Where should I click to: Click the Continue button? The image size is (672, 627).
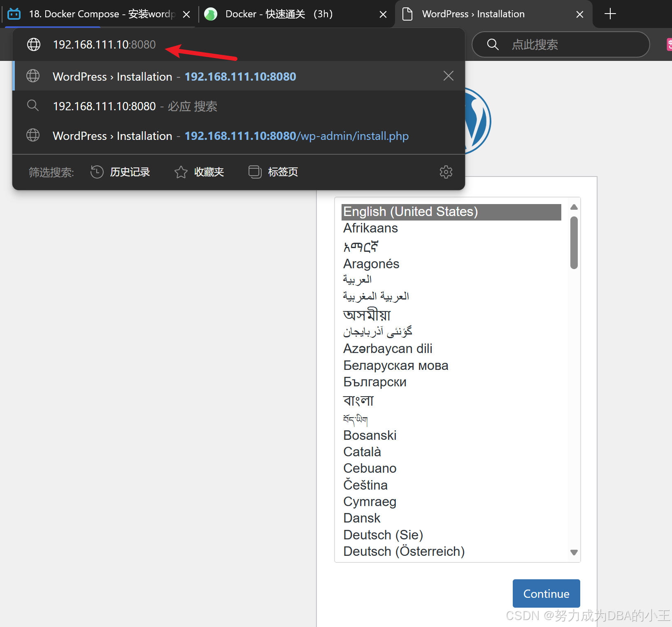546,594
